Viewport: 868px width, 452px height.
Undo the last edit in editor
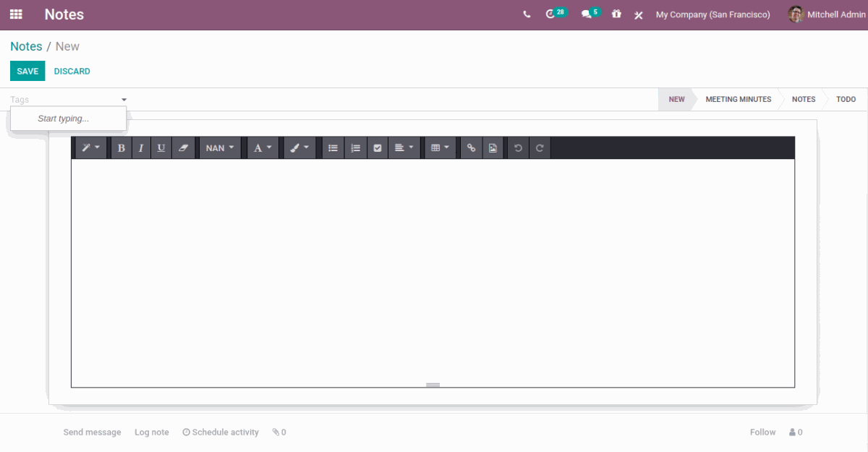click(518, 148)
